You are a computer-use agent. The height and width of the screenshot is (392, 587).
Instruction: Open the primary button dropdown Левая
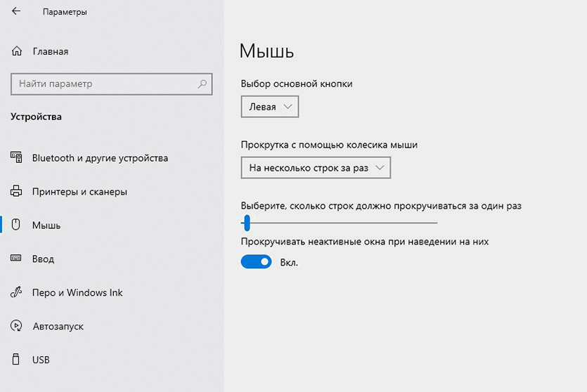point(270,107)
